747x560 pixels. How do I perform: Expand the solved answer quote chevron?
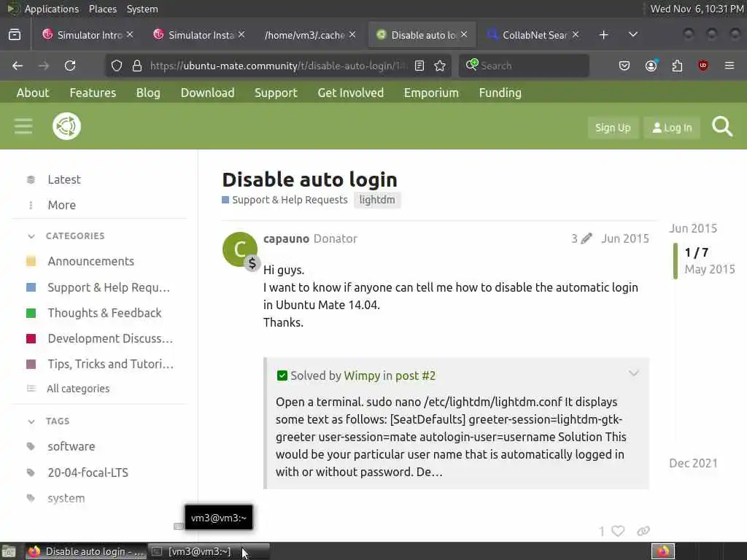(634, 373)
